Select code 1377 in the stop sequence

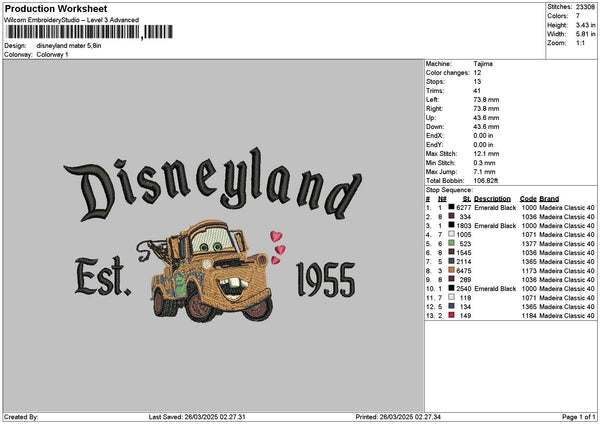[x=529, y=244]
